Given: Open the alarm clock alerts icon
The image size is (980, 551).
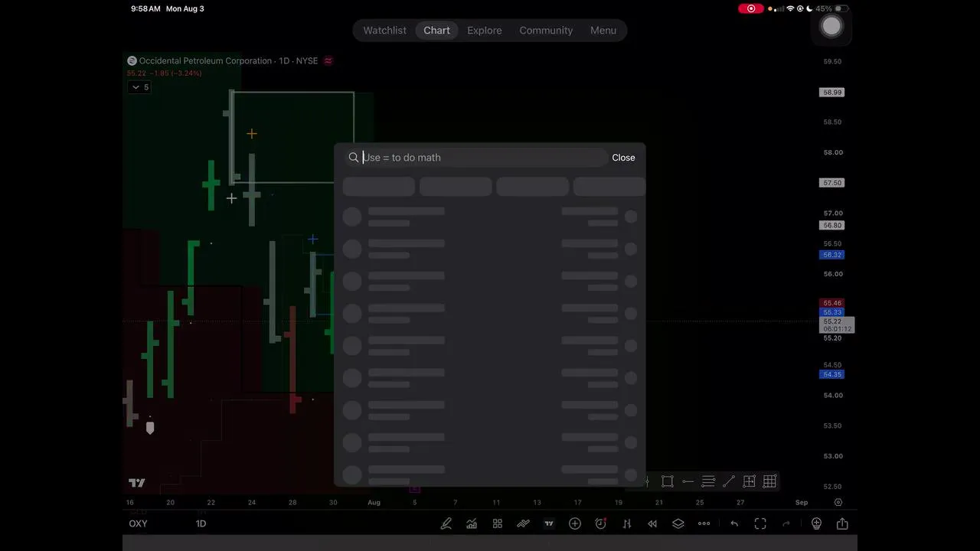Looking at the screenshot, I should click(x=601, y=523).
